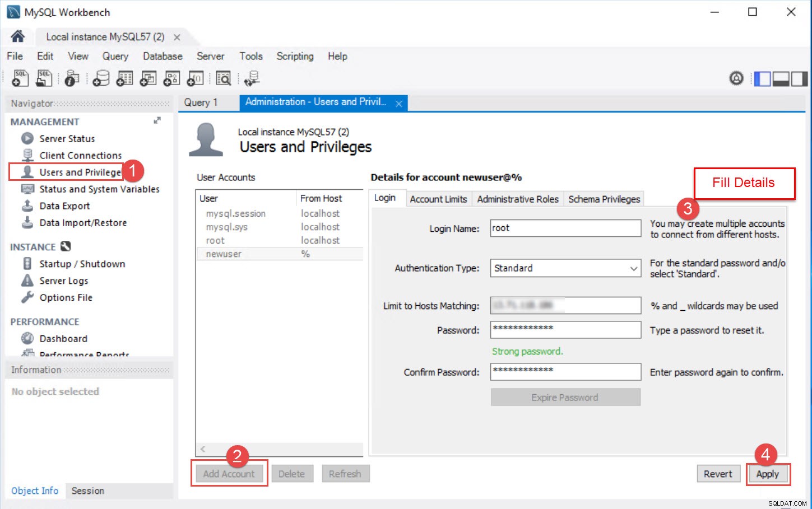Go to the Workbench home screen
The width and height of the screenshot is (812, 509).
(17, 37)
